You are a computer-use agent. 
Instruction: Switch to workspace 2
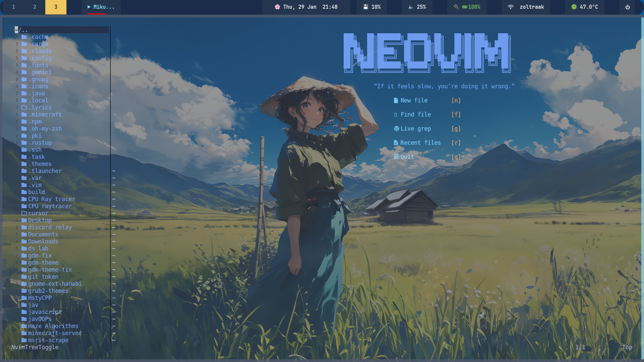35,7
